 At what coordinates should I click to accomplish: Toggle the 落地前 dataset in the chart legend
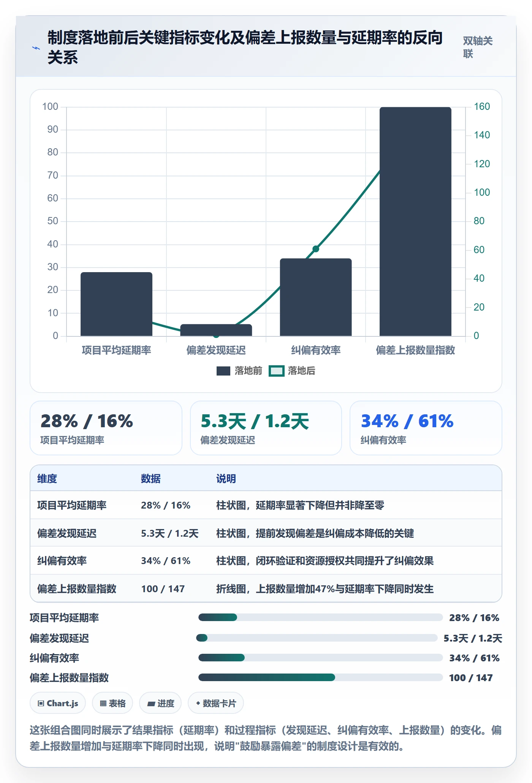tap(239, 371)
